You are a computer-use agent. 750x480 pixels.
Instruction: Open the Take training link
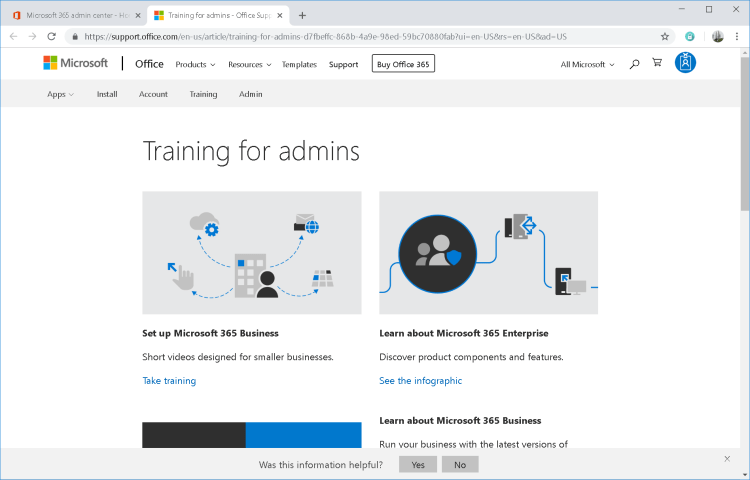point(169,381)
